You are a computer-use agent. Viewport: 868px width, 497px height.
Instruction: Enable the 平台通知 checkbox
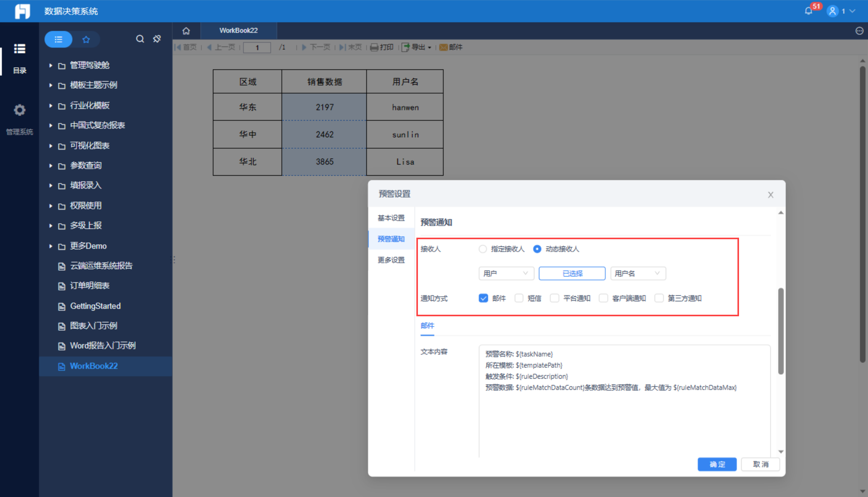(554, 298)
